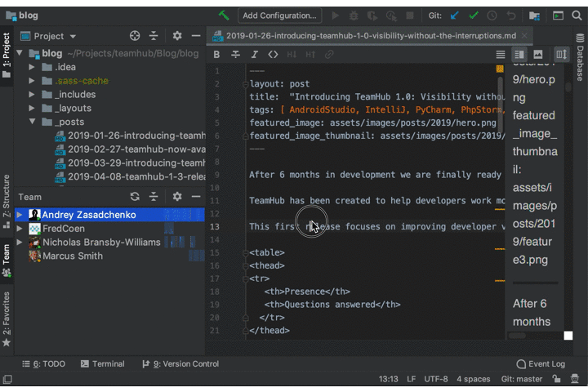Collapse the _posts folder
588x392 pixels.
point(32,122)
